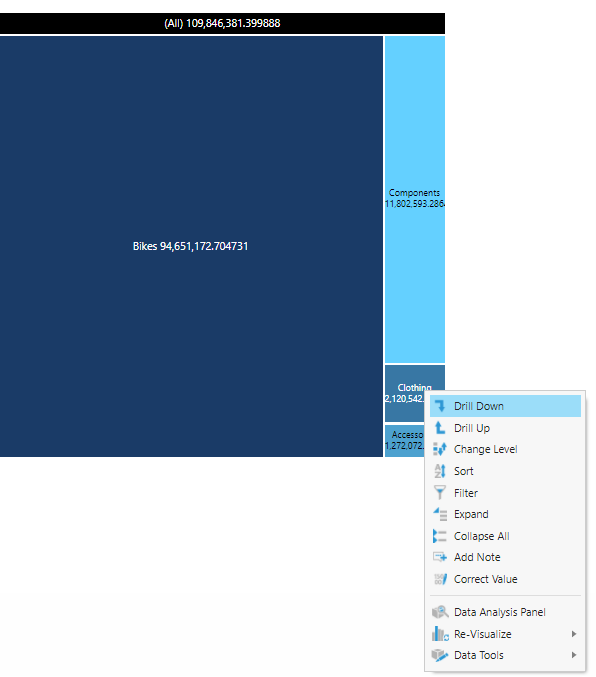Click the Add Note icon
This screenshot has height=677, width=596.
(440, 557)
